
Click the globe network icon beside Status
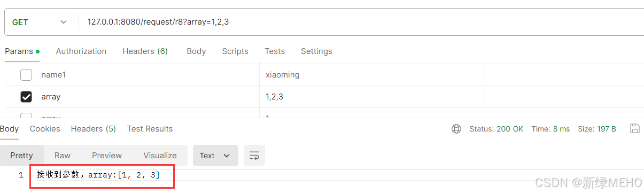456,129
